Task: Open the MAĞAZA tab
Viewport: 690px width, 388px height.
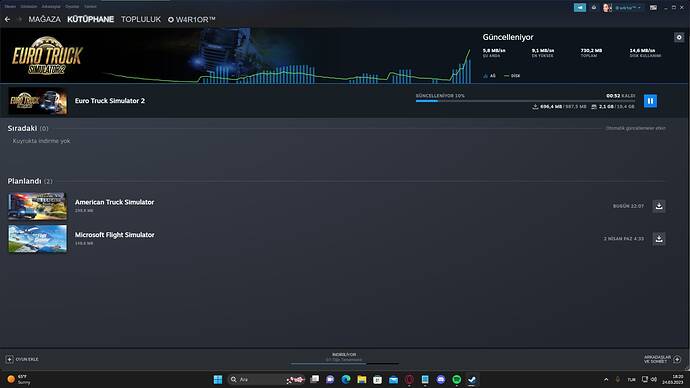Action: point(44,19)
